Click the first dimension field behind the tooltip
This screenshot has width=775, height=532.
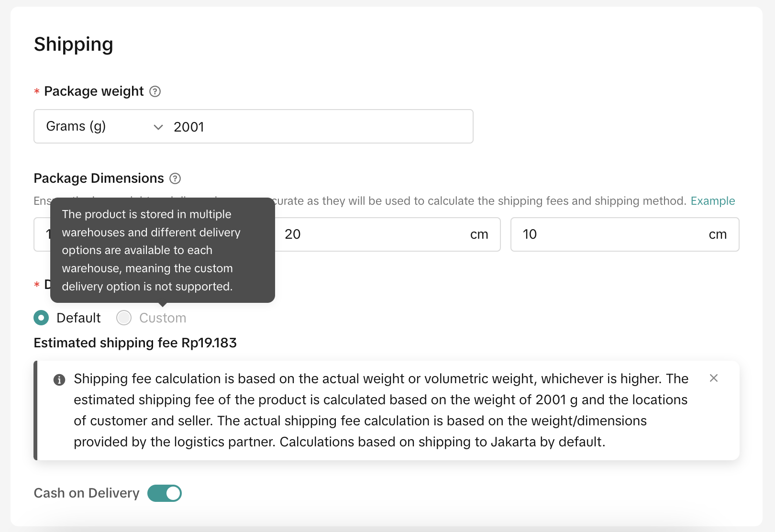pyautogui.click(x=42, y=234)
